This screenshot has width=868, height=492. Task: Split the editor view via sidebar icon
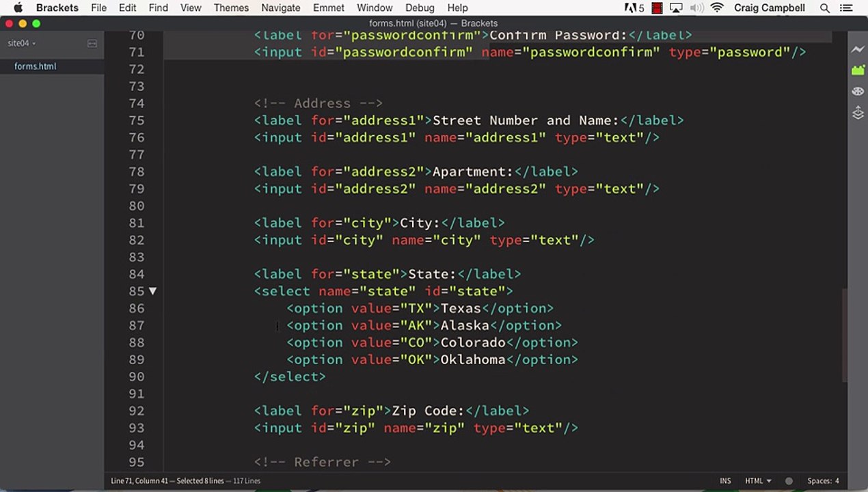92,44
